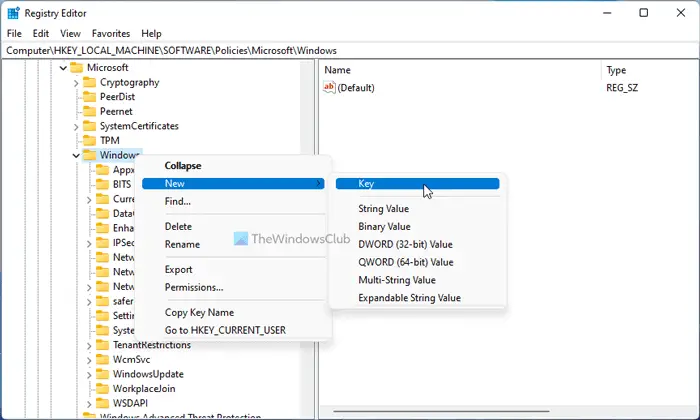Click the Peernet folder icon
The width and height of the screenshot is (700, 420).
click(90, 112)
